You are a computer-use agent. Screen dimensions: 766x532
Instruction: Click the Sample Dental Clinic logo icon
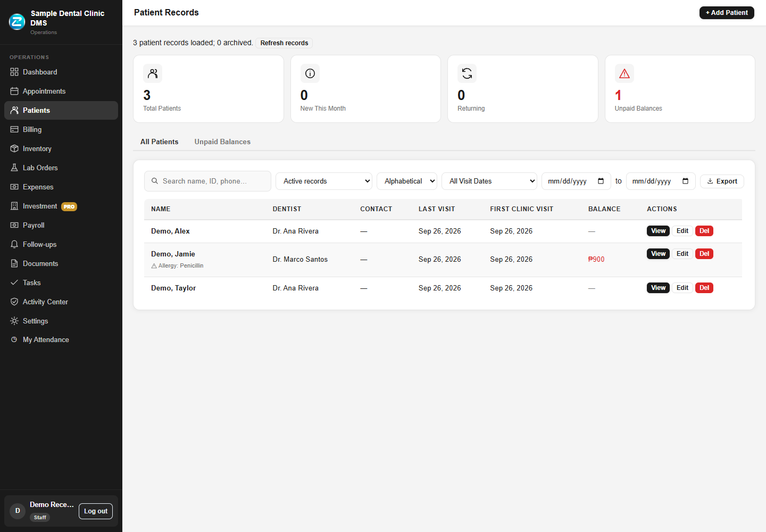(17, 22)
